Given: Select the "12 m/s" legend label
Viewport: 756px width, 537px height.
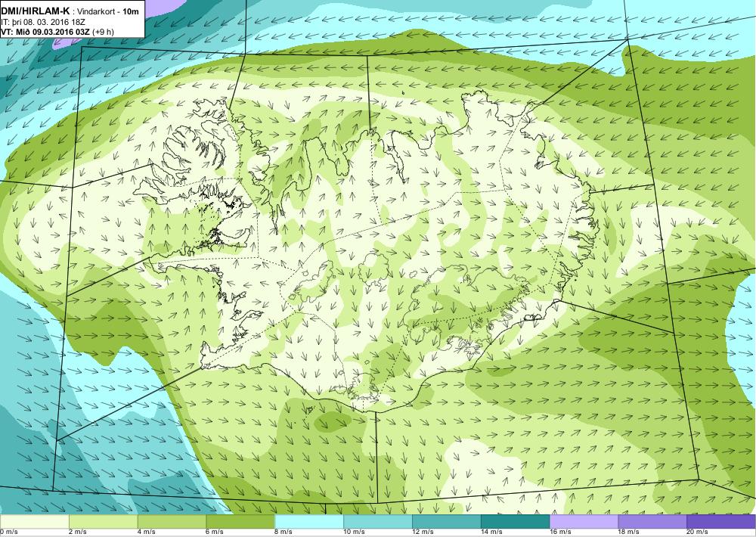Looking at the screenshot, I should [423, 532].
